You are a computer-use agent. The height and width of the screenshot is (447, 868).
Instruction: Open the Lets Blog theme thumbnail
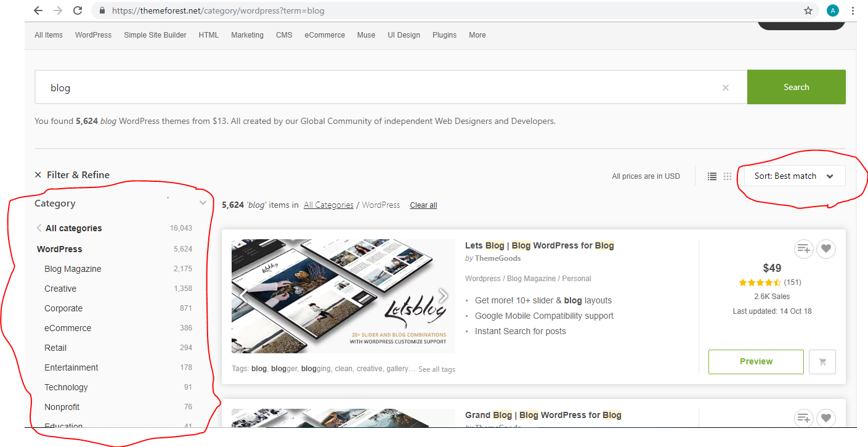click(343, 296)
